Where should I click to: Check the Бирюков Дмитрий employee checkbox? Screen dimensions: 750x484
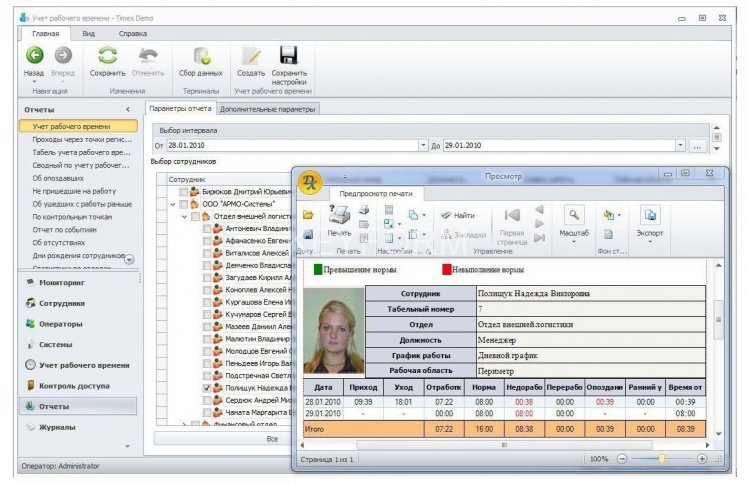coord(182,191)
